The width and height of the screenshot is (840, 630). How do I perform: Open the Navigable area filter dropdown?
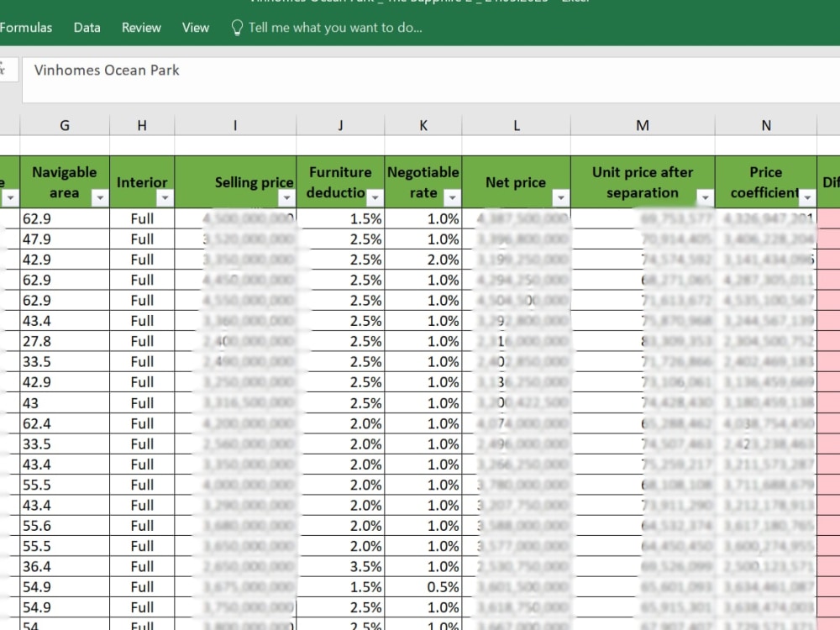pyautogui.click(x=100, y=197)
